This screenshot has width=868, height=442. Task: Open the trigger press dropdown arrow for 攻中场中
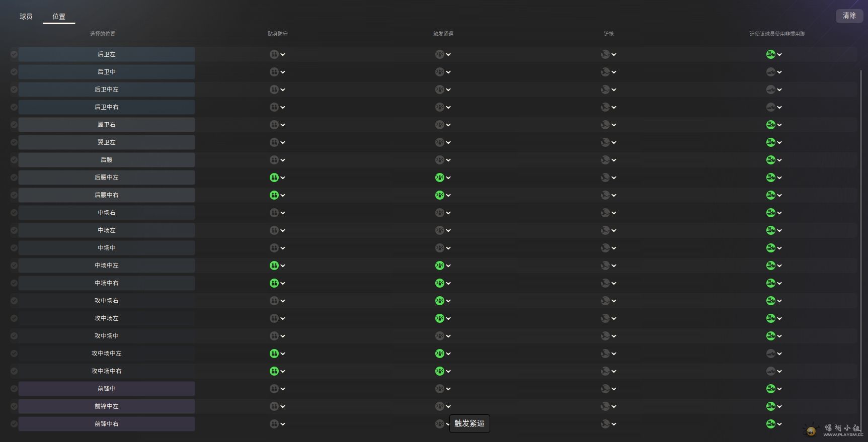coord(448,336)
